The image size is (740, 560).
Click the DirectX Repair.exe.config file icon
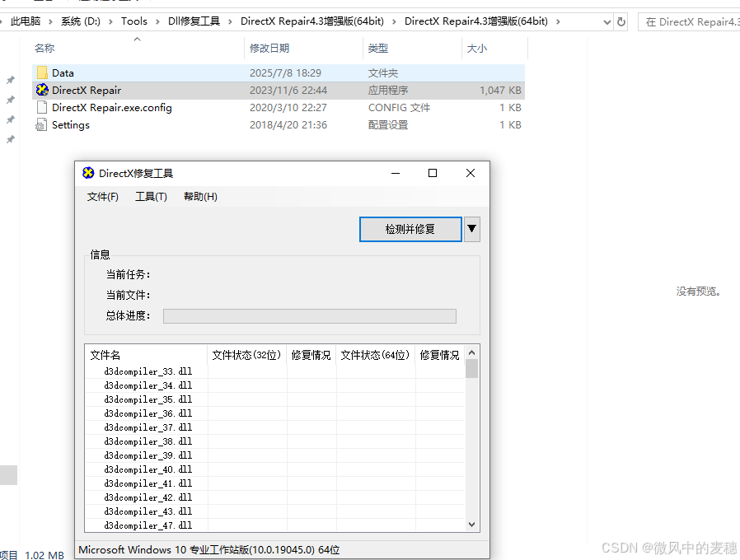click(42, 107)
